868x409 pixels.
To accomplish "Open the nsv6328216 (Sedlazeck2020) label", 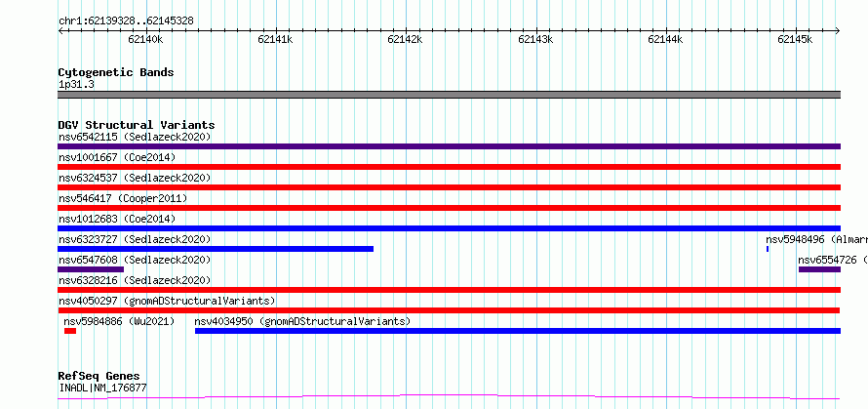I will 135,280.
